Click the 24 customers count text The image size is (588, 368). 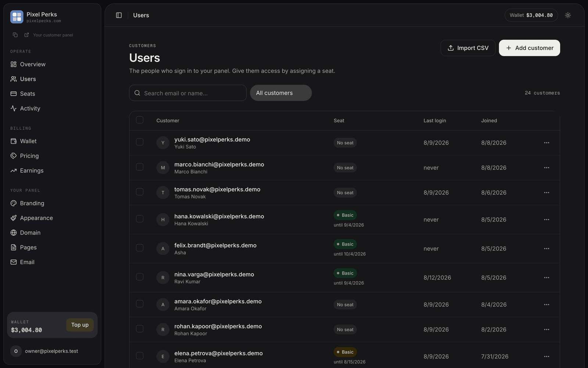pos(542,93)
